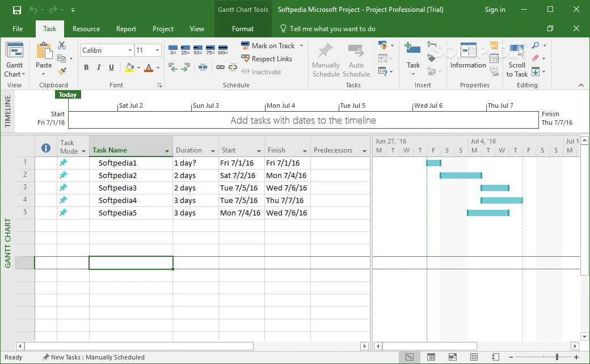Select the Mark on Track icon
The image size is (590, 364).
coord(245,45)
